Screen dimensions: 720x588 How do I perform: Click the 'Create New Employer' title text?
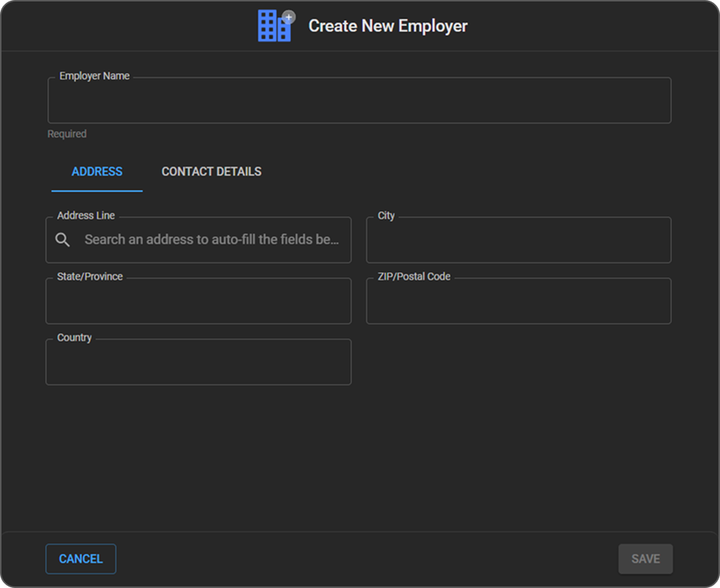[388, 26]
